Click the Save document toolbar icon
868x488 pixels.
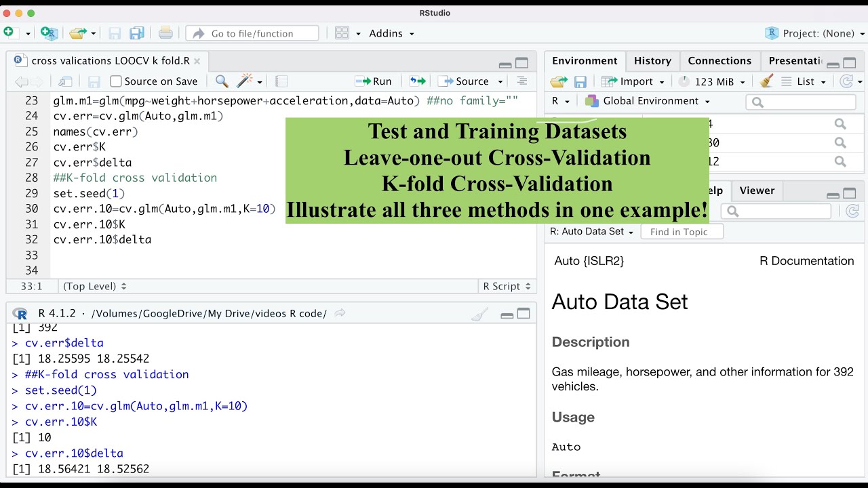pyautogui.click(x=115, y=33)
